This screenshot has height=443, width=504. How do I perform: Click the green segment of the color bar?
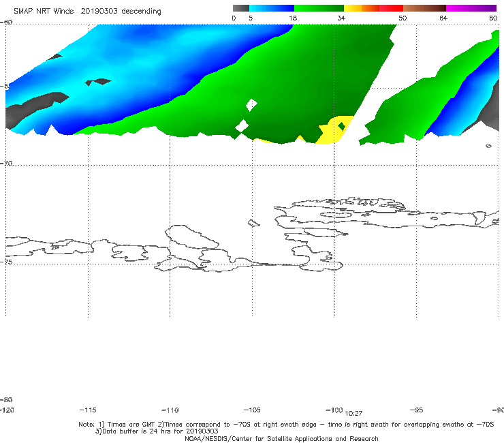pos(319,8)
